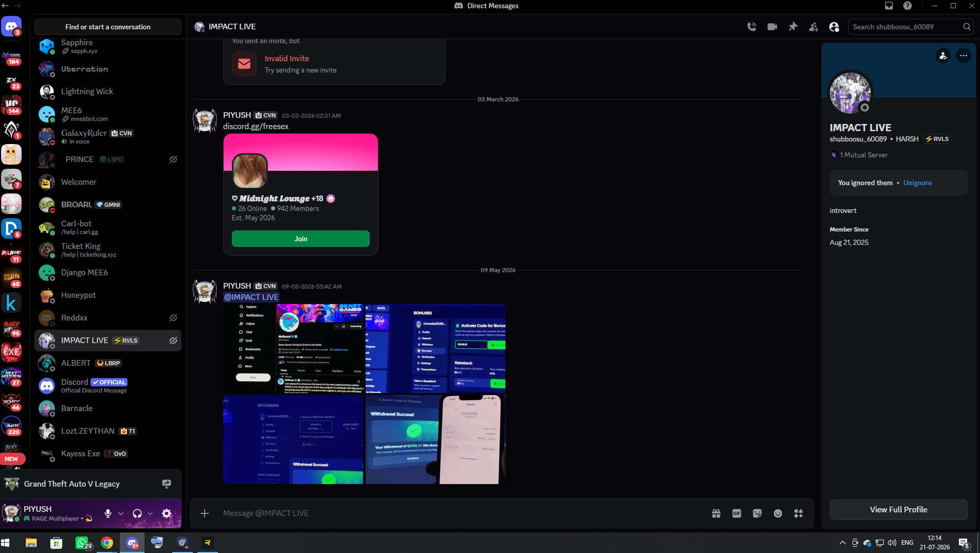Open the Ticket King conversation
Viewport: 980px width, 553px height.
[x=108, y=250]
